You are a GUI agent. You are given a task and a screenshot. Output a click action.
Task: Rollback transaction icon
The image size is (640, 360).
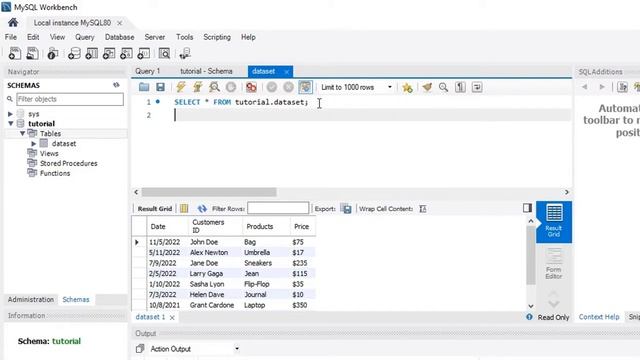click(289, 87)
